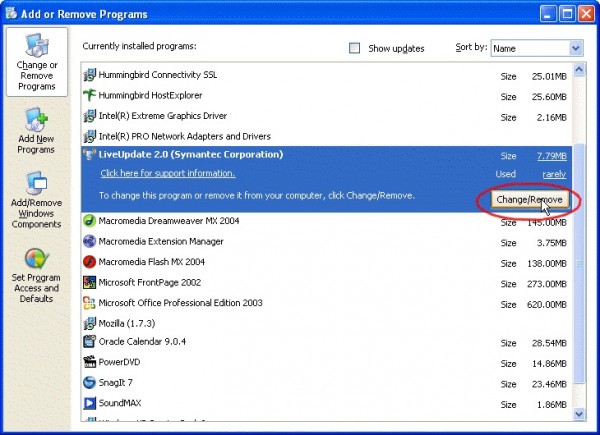
Task: Select Oracle Calendar 9.0.4 entry
Action: (326, 342)
